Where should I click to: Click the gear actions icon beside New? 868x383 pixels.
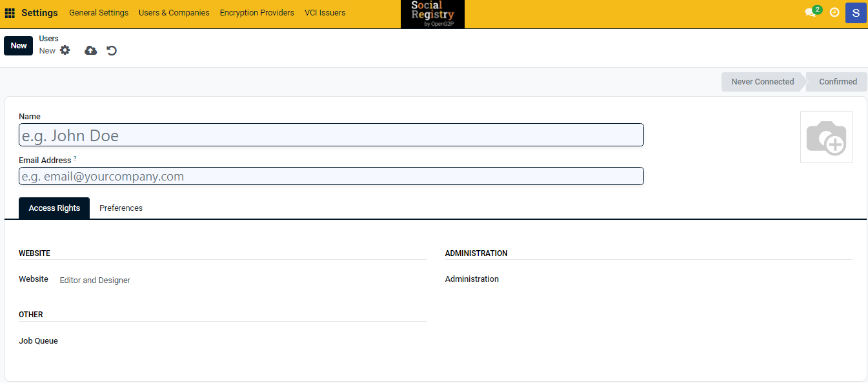click(x=65, y=50)
